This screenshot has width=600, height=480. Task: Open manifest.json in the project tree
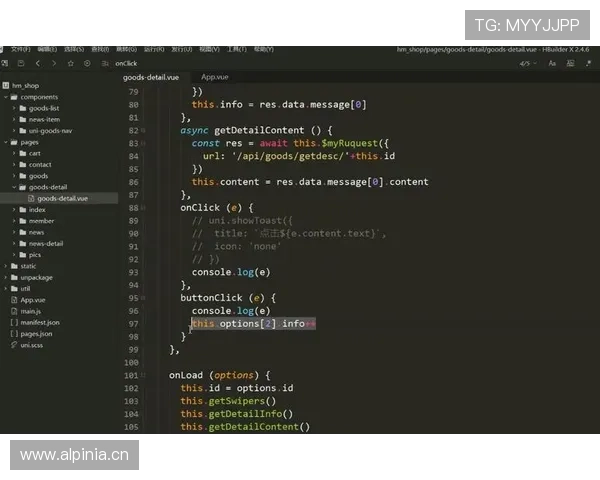pyautogui.click(x=40, y=322)
